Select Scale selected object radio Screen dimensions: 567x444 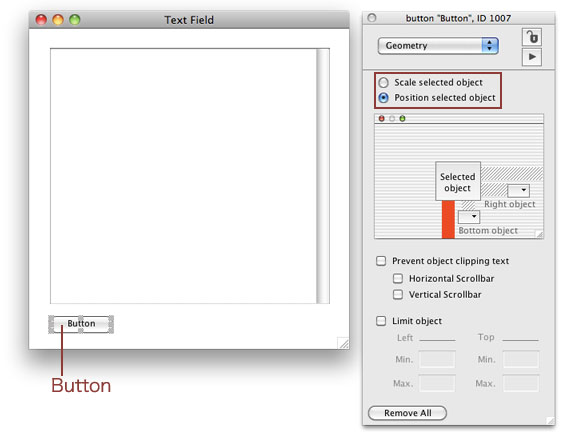(x=383, y=82)
